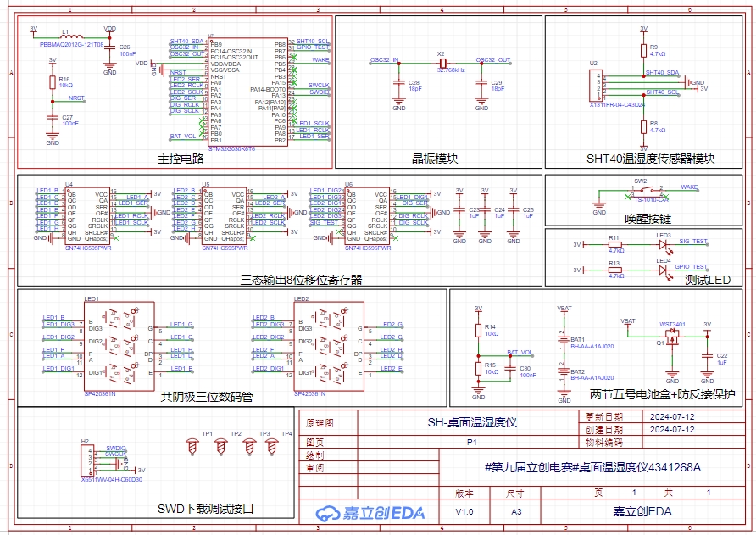Select the LED4 diode symbol
This screenshot has height=535, width=756.
[664, 270]
